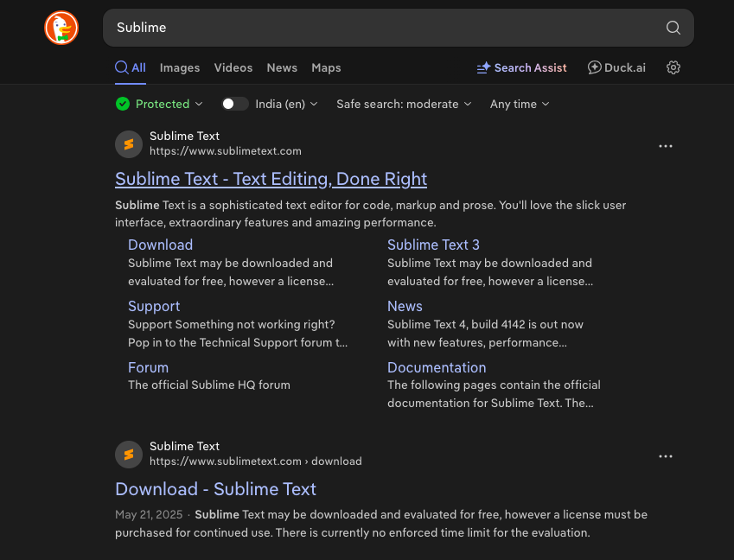The image size is (734, 560).
Task: Open the Safe search: moderate dropdown
Action: 404,104
